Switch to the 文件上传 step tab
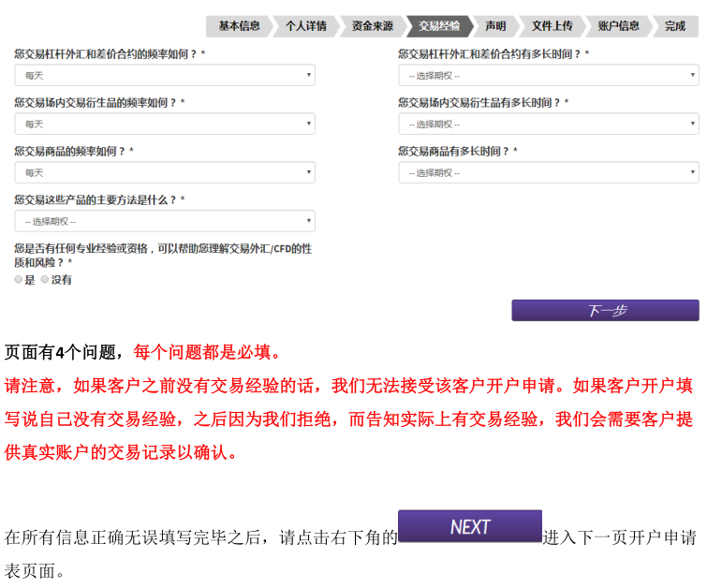This screenshot has width=707, height=588. coord(552,26)
